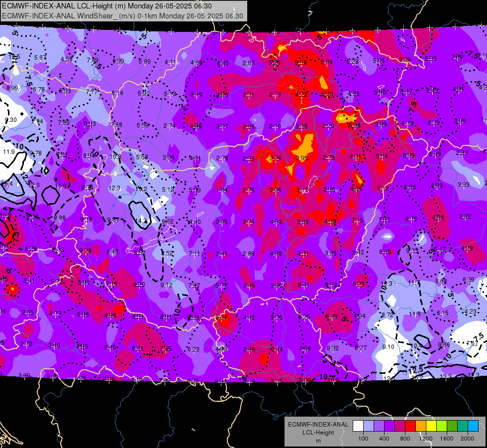The width and height of the screenshot is (487, 448).
Task: Click the legend label 800
Action: coord(405,439)
